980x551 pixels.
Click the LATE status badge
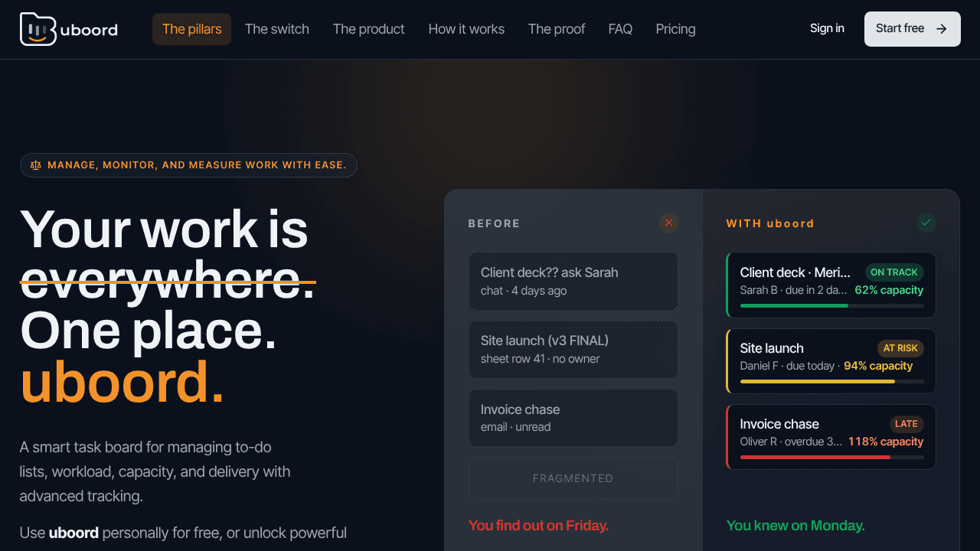pos(906,424)
